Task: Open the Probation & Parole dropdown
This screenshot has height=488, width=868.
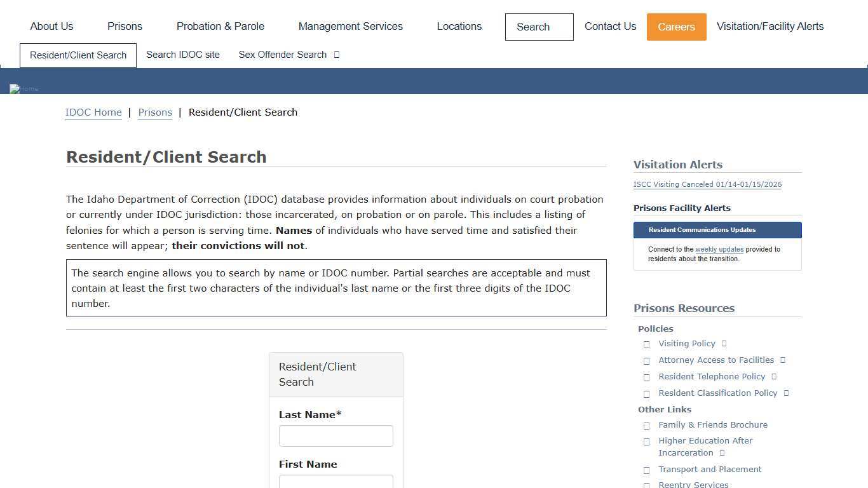Action: coord(220,26)
